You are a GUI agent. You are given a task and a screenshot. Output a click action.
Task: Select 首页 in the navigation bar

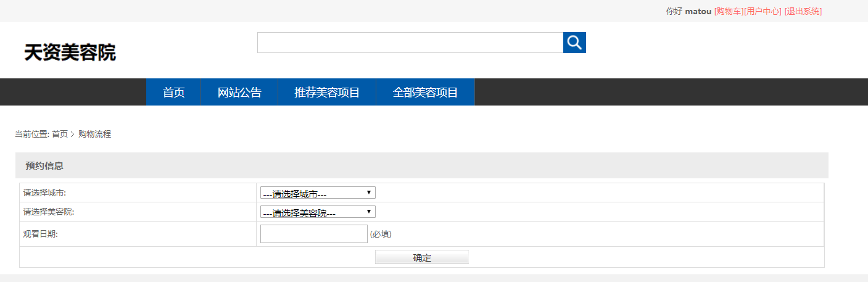point(173,93)
